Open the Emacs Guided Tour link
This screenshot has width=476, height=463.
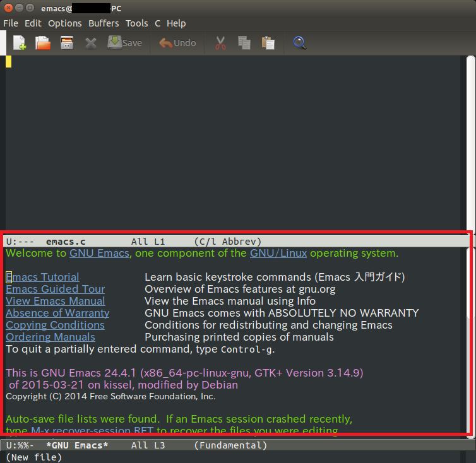click(x=56, y=289)
